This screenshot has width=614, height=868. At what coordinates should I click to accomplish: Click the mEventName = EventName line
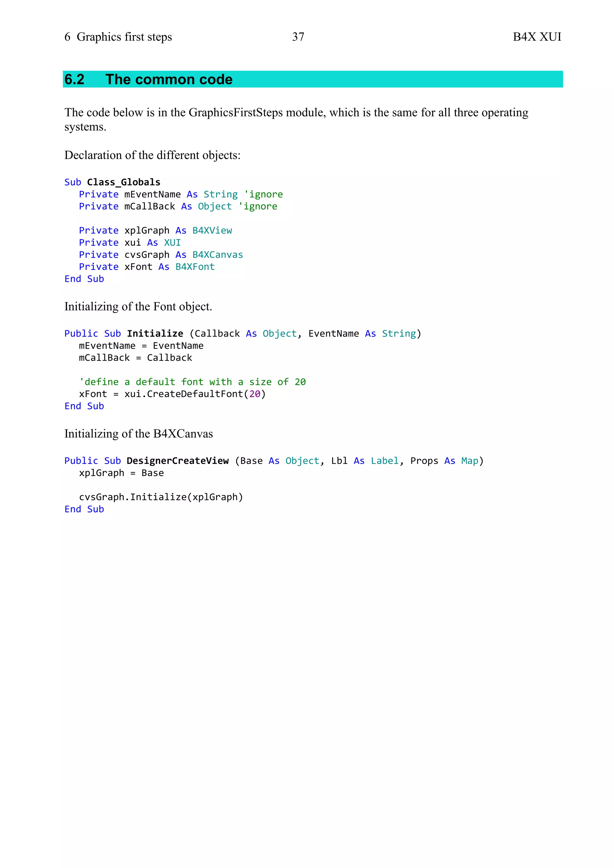pos(141,346)
